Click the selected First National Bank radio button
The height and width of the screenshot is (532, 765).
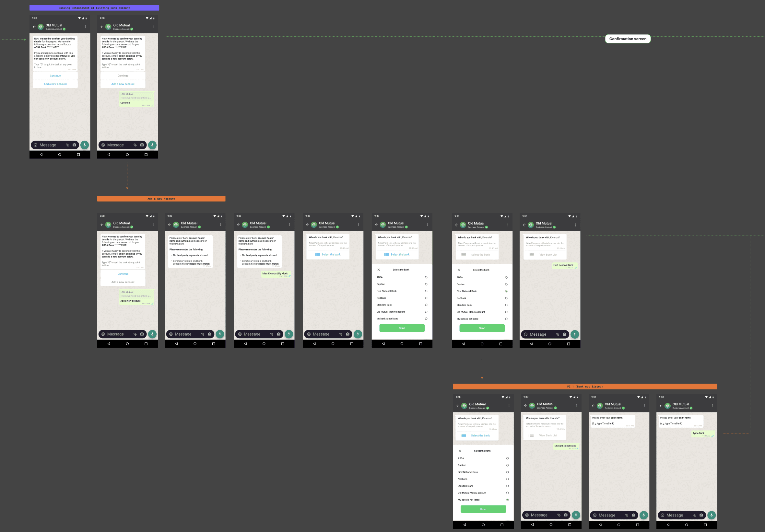click(506, 291)
